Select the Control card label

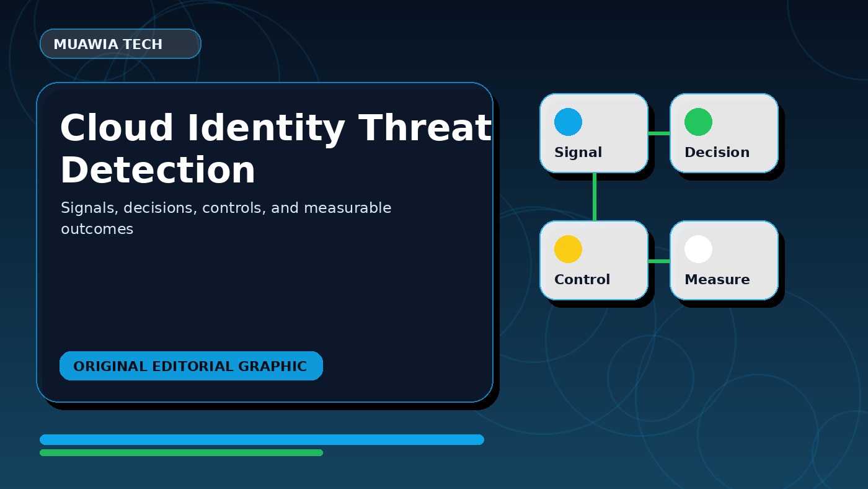coord(582,280)
